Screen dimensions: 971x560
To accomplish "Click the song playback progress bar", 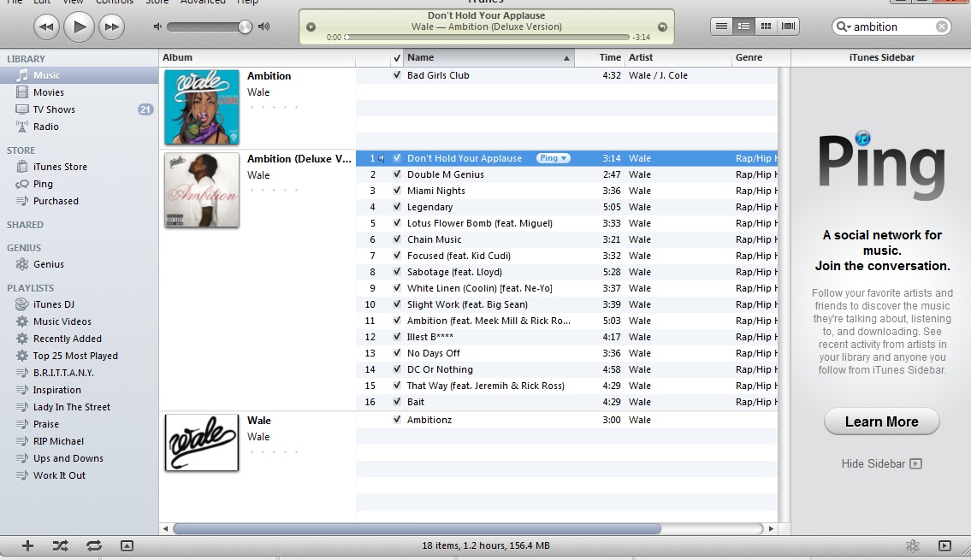I will point(488,37).
